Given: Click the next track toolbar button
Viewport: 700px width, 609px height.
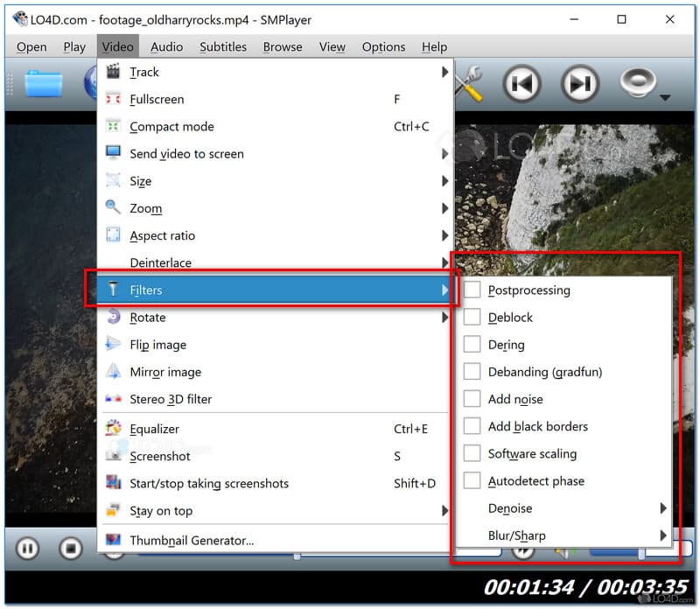Looking at the screenshot, I should point(578,84).
